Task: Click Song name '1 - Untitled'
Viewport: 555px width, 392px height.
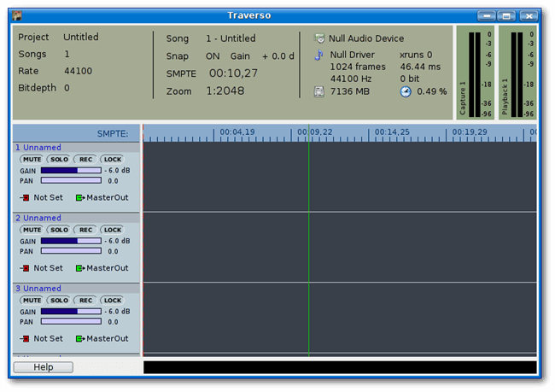Action: point(231,38)
